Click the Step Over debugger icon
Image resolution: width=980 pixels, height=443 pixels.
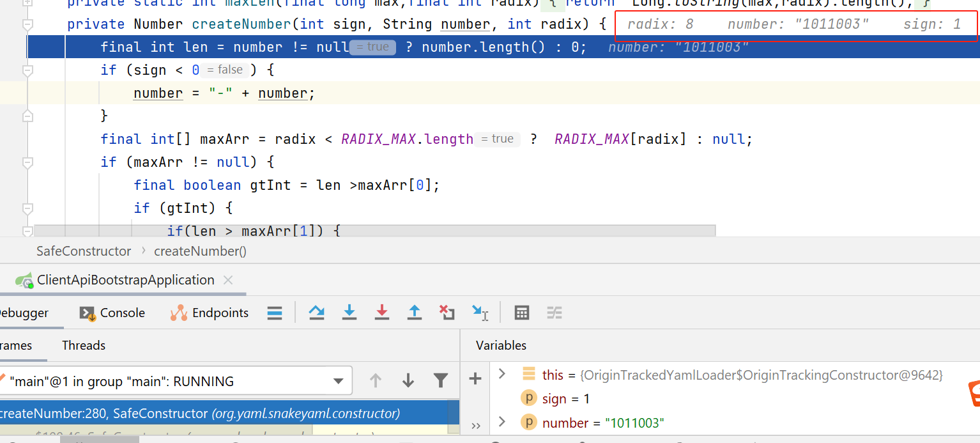316,312
